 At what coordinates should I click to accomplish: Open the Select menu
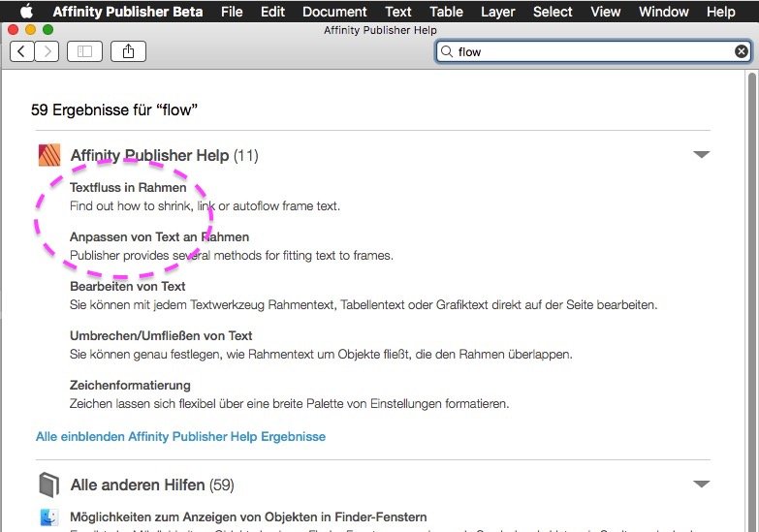click(553, 11)
